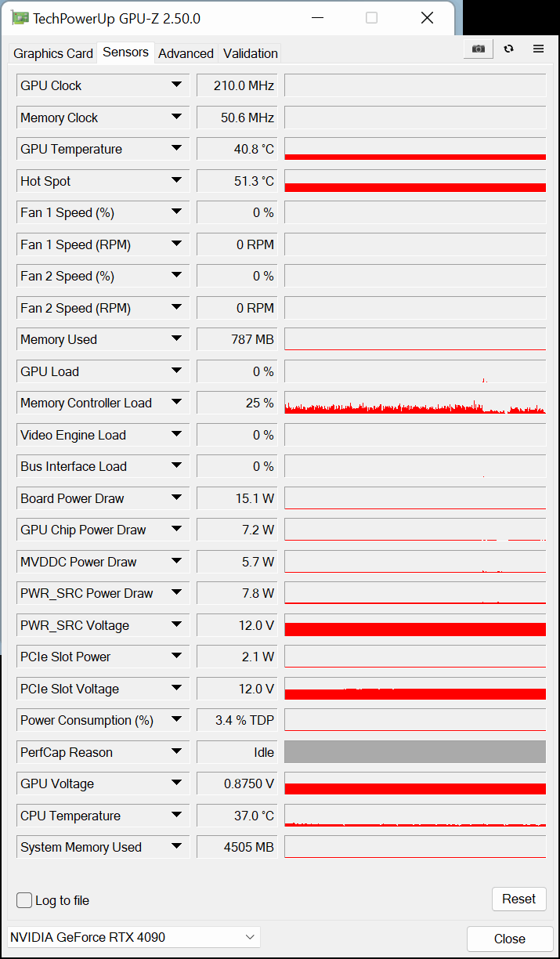Image resolution: width=560 pixels, height=959 pixels.
Task: Click the 40.8 °C GPU Temperature value
Action: click(x=237, y=149)
